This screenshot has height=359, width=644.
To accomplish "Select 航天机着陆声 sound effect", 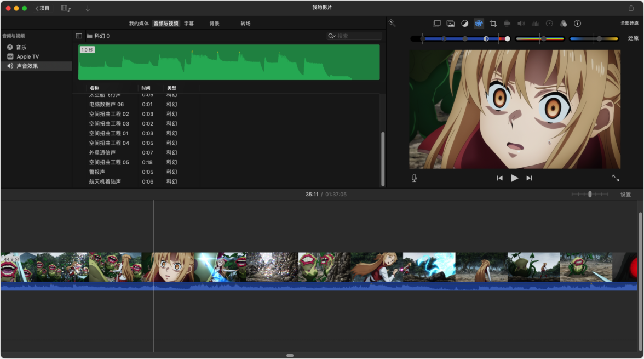I will pos(105,182).
